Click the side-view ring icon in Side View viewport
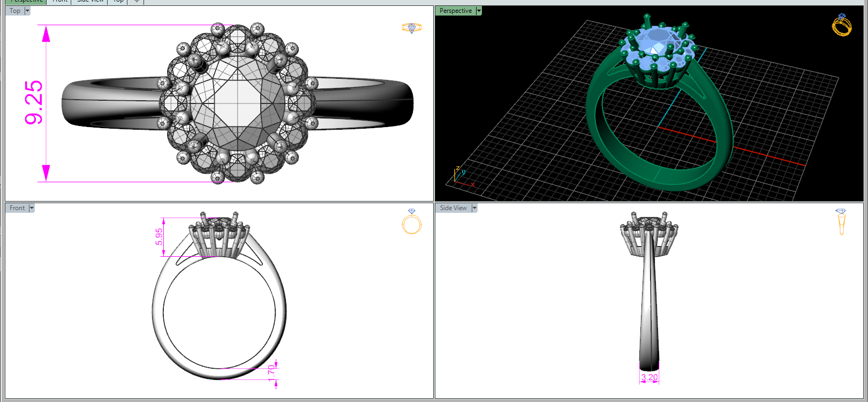 [x=841, y=222]
